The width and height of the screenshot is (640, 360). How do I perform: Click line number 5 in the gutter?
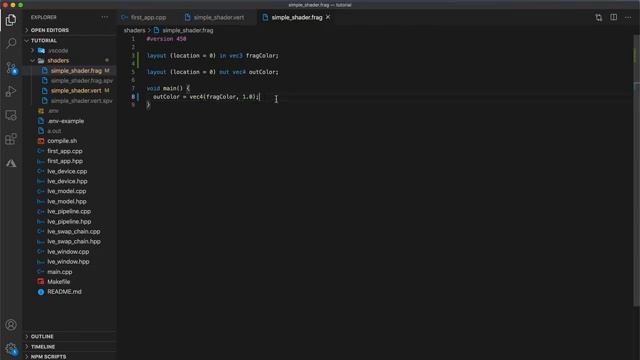133,72
